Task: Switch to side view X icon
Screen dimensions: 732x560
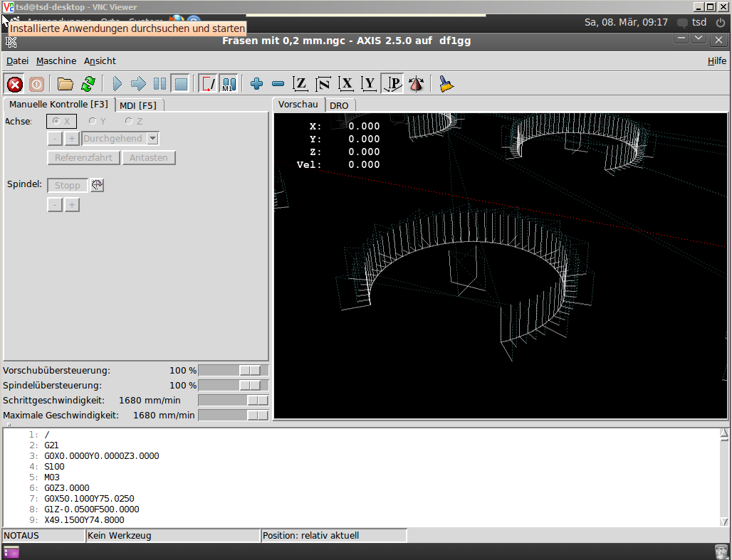Action: coord(346,85)
